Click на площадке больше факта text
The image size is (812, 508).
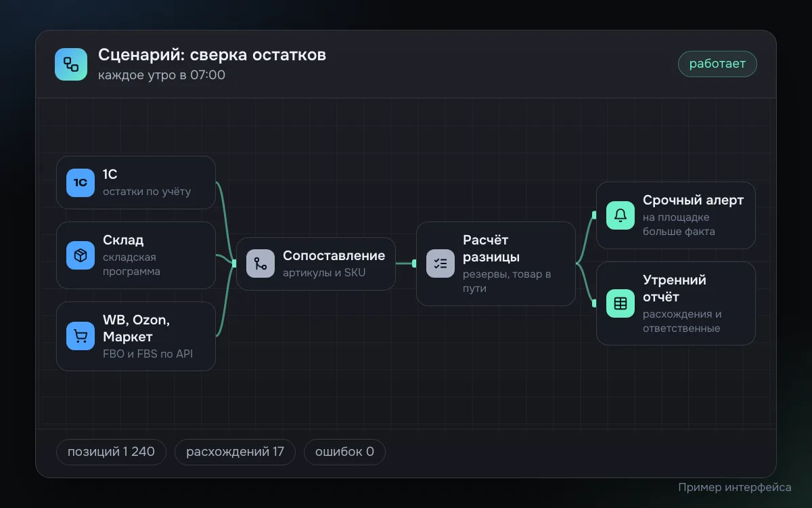pyautogui.click(x=679, y=224)
